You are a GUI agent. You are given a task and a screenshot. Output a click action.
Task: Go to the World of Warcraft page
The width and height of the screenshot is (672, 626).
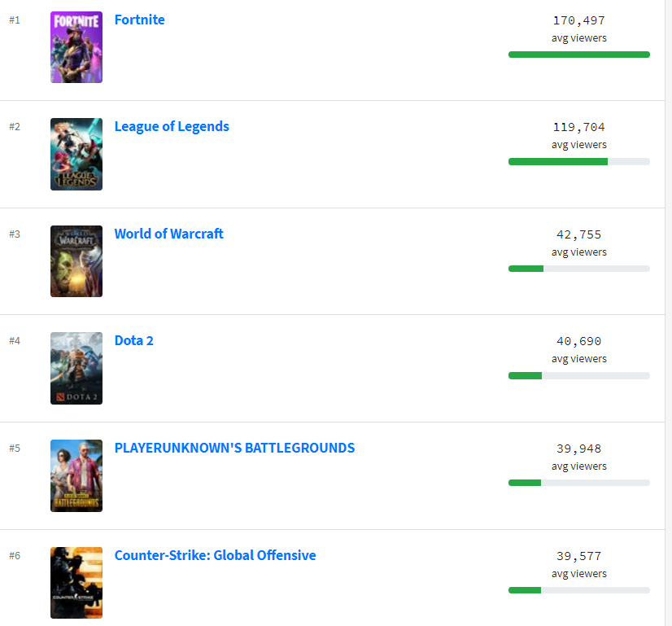(168, 234)
